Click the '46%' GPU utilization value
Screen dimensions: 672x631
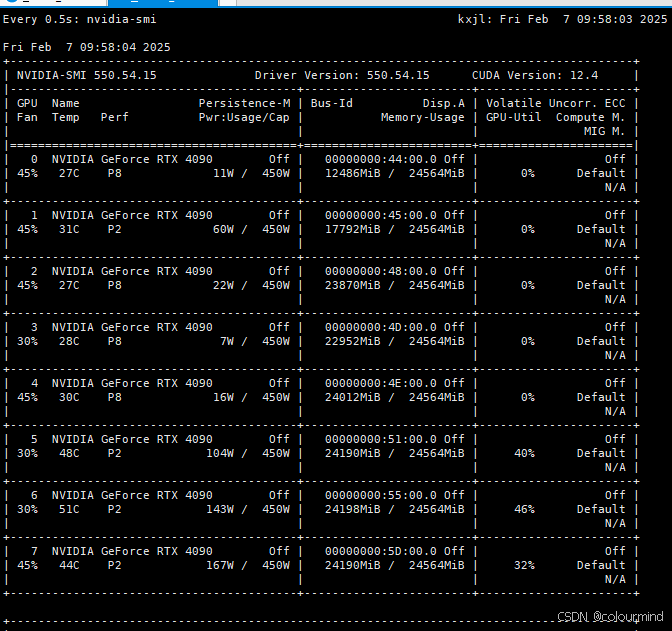coord(524,509)
